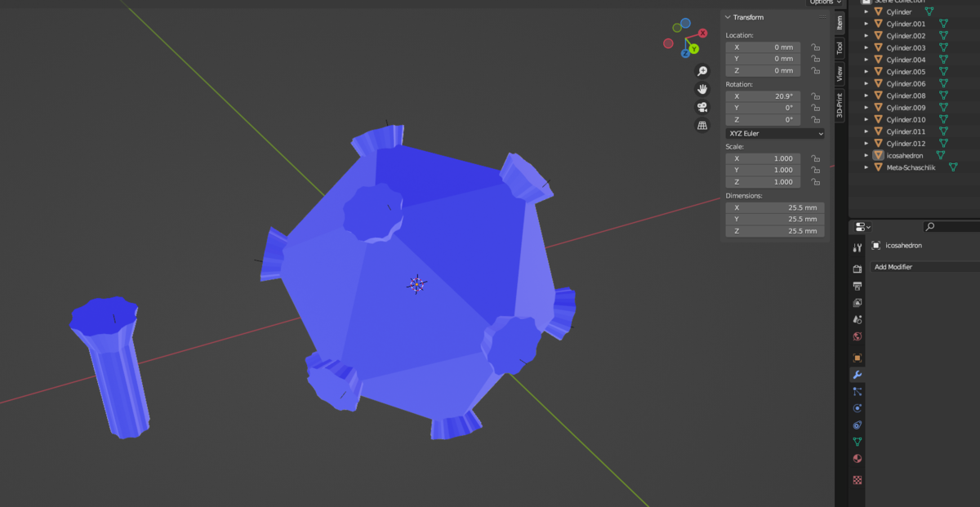Toggle camera view icon in viewport
Image resolution: width=980 pixels, height=507 pixels.
[x=702, y=107]
